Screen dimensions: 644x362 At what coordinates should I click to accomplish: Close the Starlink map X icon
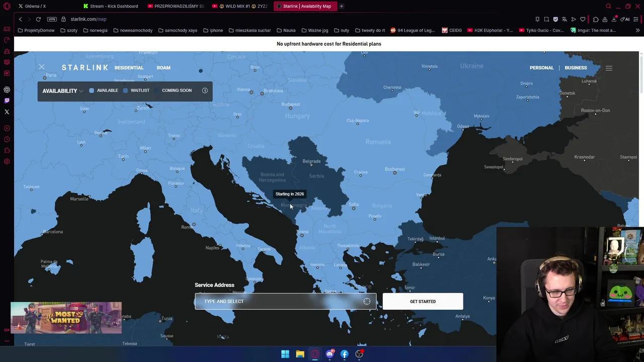point(42,67)
